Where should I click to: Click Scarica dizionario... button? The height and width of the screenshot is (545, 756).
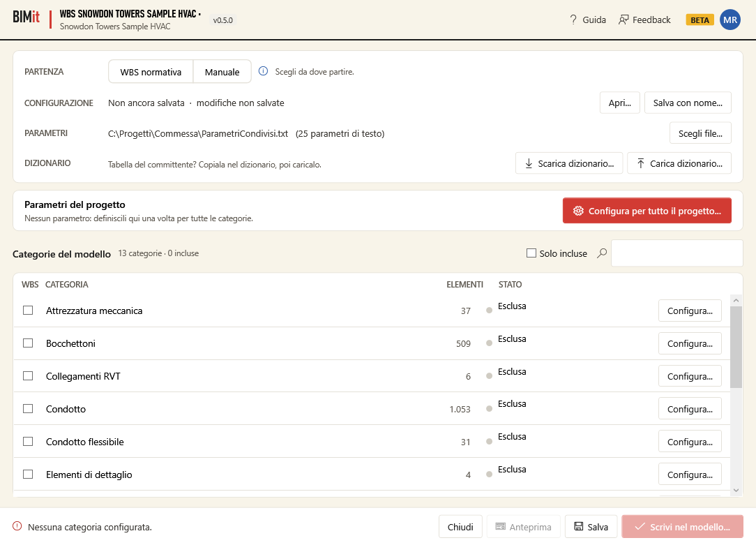click(x=569, y=163)
